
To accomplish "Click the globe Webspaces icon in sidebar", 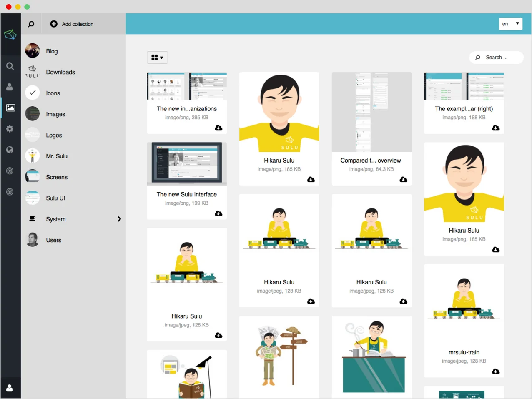I will 10,150.
